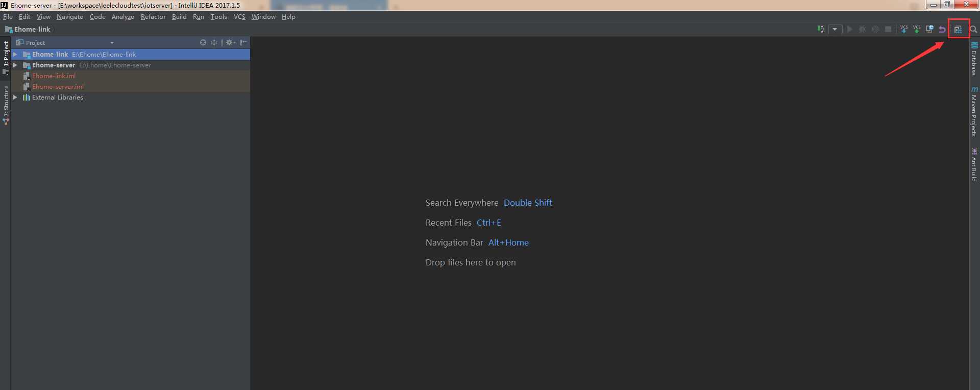Viewport: 980px width, 390px height.
Task: Click the IntelliJ IDEA title bar icon
Action: click(x=5, y=5)
